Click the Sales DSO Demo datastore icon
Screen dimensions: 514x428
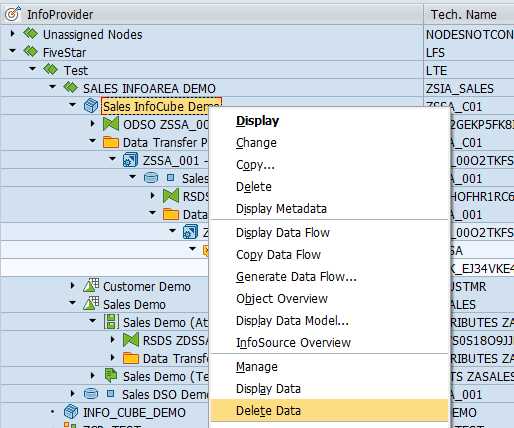[x=91, y=394]
